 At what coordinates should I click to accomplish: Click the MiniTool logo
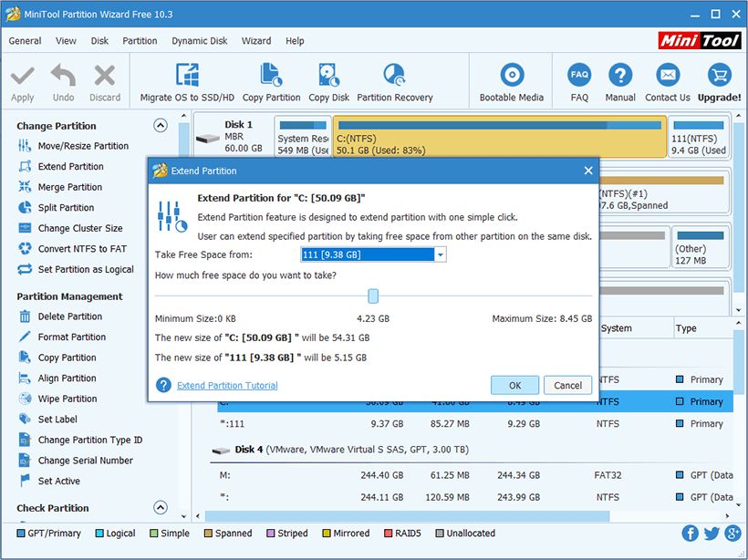[700, 41]
